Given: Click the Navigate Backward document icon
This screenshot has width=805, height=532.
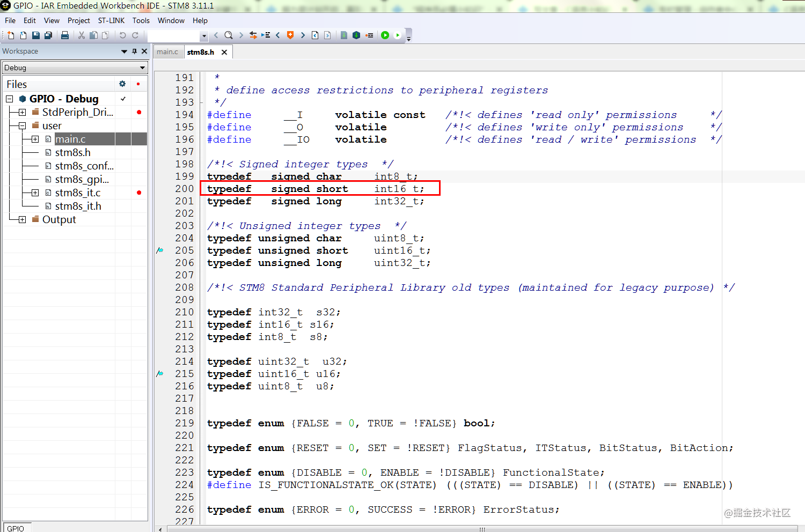Looking at the screenshot, I should [x=315, y=35].
